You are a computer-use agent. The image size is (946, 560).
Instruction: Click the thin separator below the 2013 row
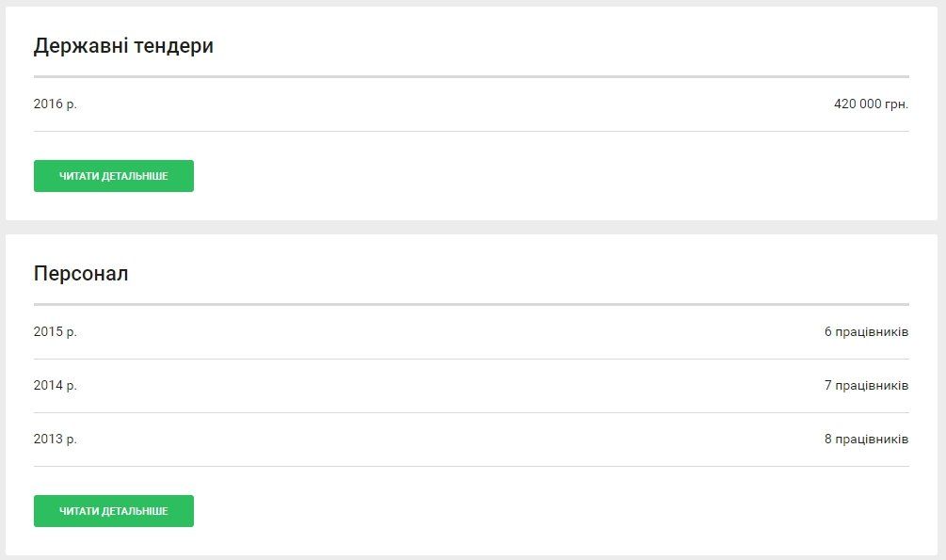click(x=471, y=466)
